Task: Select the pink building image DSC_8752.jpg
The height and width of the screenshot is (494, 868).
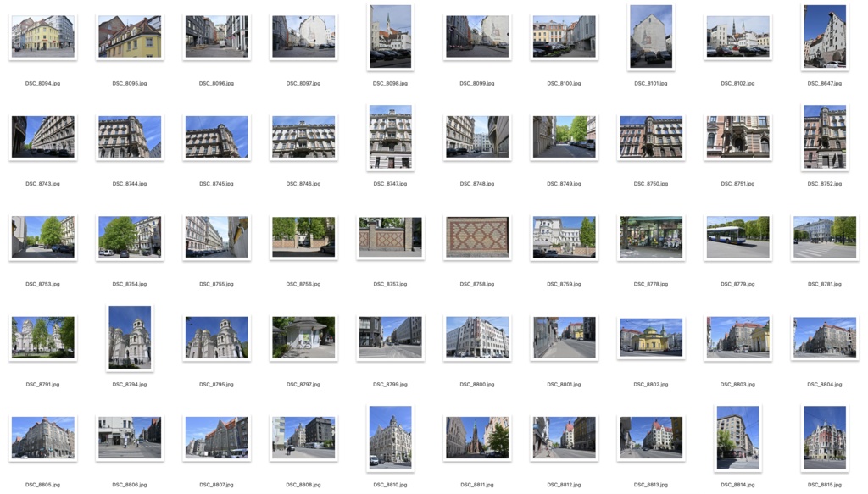Action: coord(824,137)
